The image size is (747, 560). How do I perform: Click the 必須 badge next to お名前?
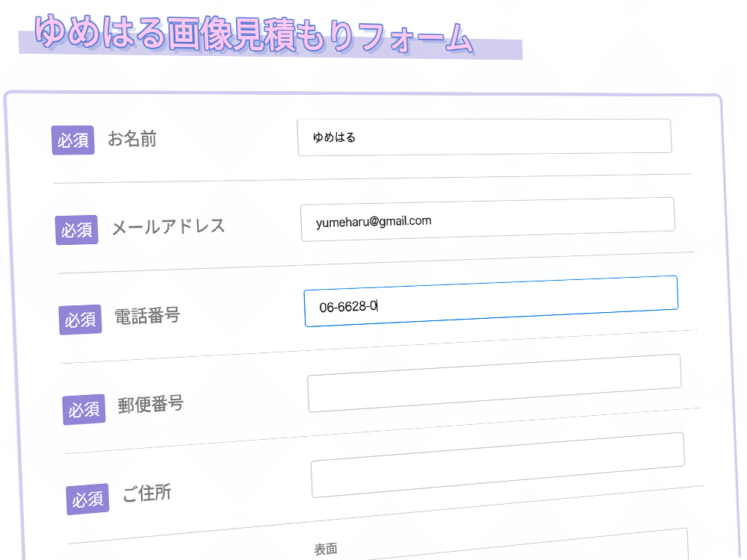[72, 140]
